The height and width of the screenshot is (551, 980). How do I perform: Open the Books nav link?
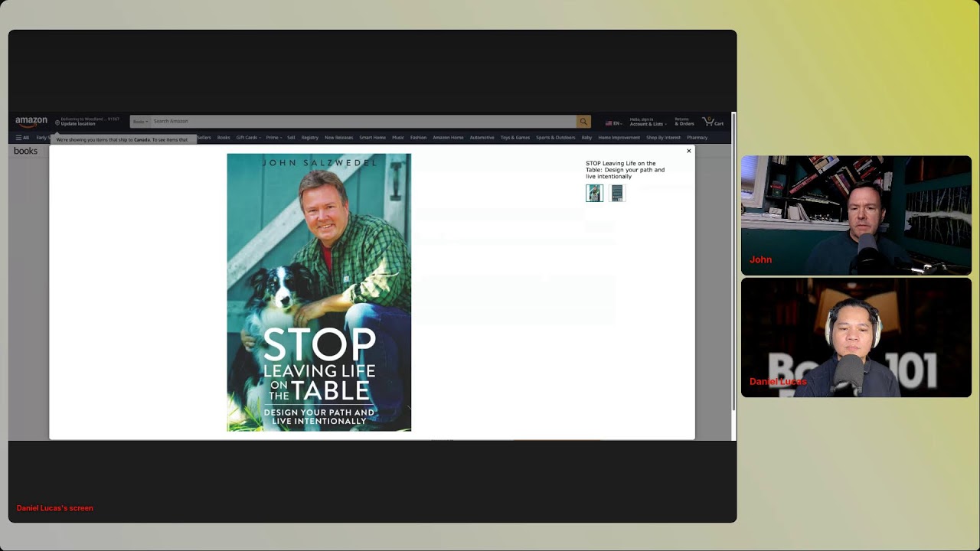click(x=224, y=138)
